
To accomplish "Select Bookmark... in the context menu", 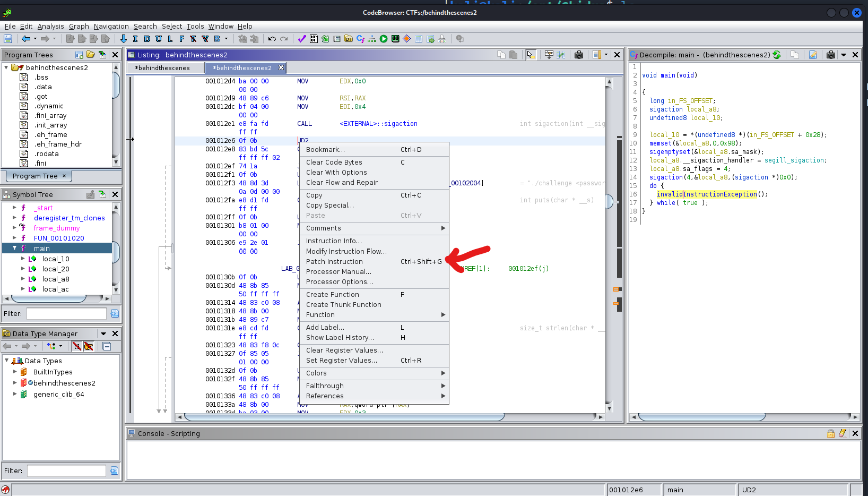I will tap(374, 149).
